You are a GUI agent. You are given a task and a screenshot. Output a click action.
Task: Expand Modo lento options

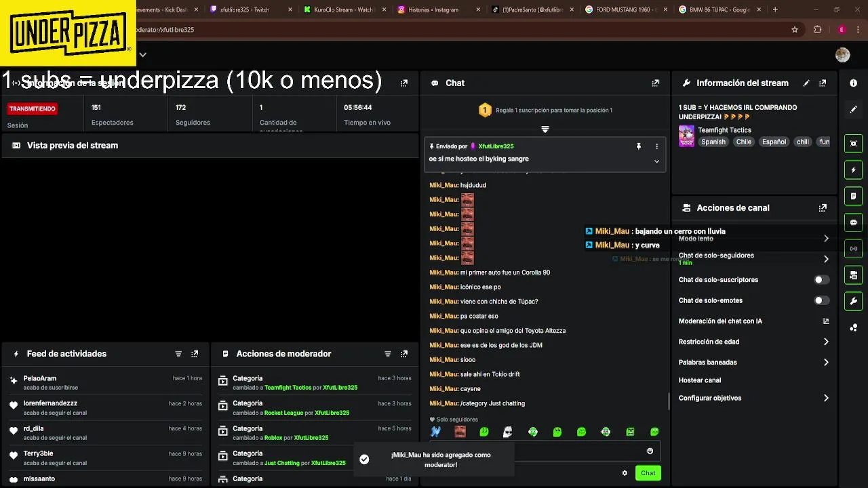click(x=826, y=239)
